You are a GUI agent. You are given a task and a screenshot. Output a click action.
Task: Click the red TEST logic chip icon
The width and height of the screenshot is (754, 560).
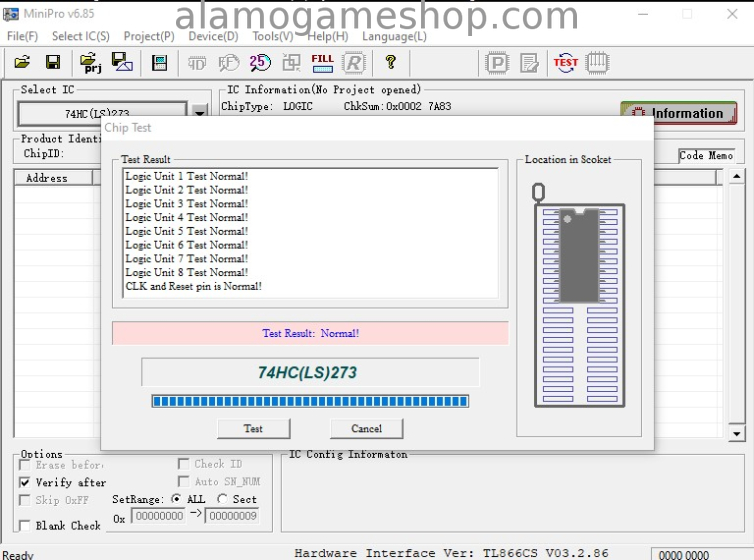[x=566, y=62]
